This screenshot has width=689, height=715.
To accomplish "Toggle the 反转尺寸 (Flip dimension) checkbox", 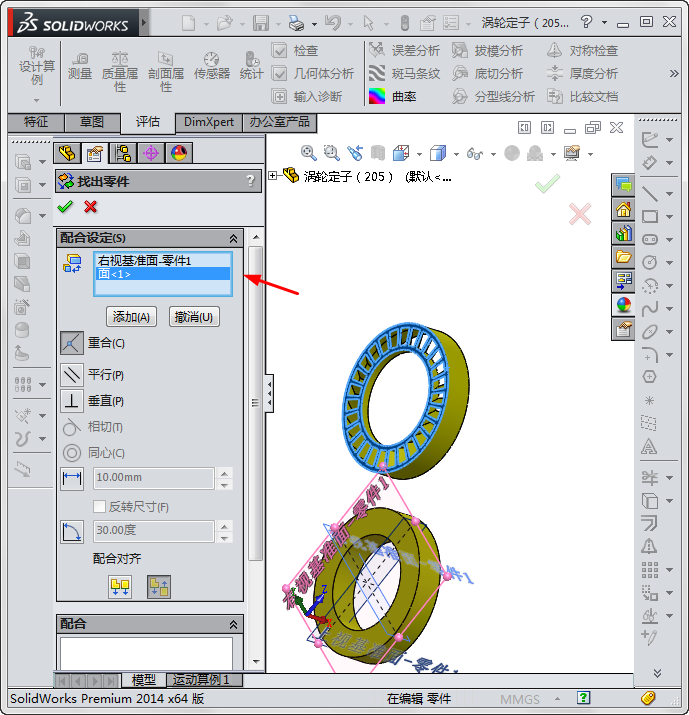I will click(x=100, y=507).
